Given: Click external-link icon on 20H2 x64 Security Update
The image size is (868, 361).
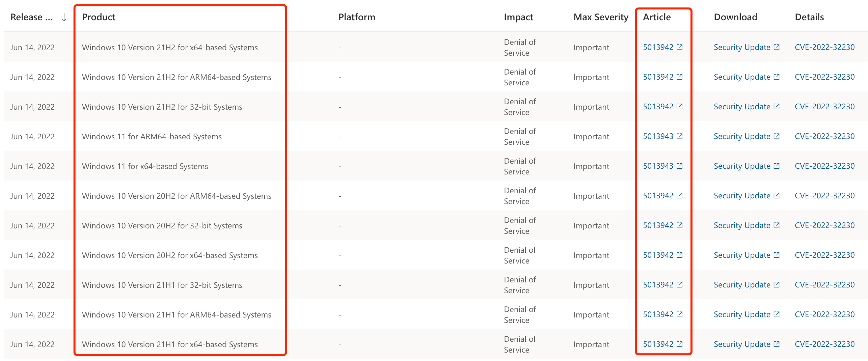Looking at the screenshot, I should (777, 255).
